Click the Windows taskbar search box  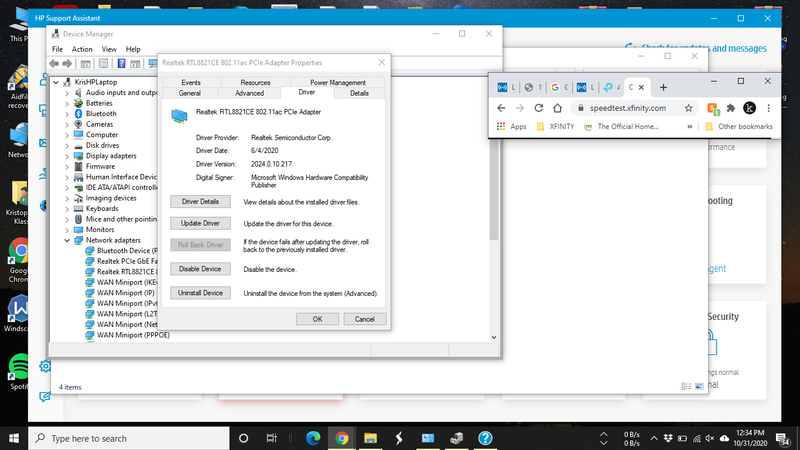(x=129, y=438)
